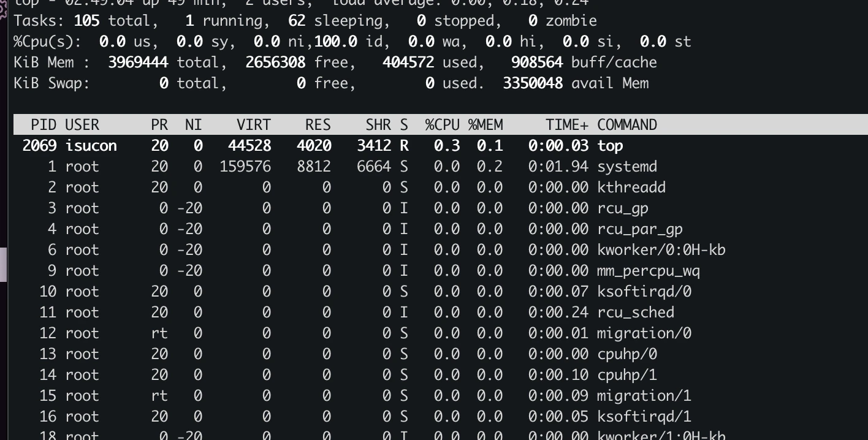Click the TIME+ column header
The height and width of the screenshot is (440, 868).
(567, 125)
